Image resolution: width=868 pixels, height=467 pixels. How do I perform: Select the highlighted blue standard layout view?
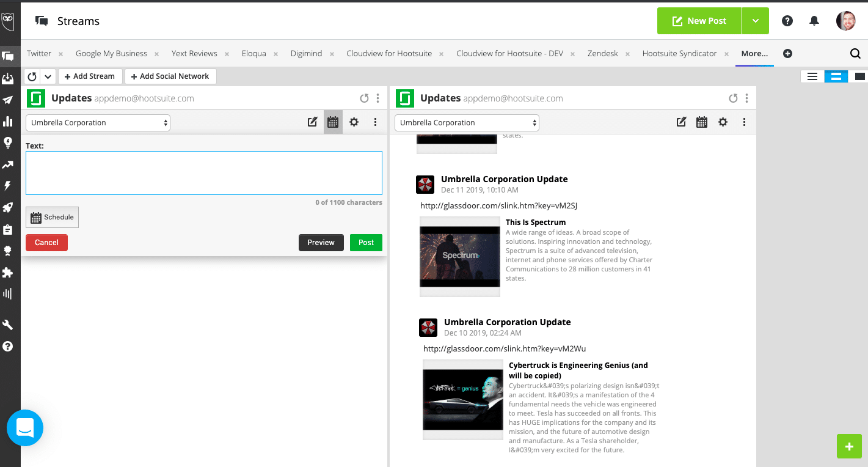[x=836, y=76]
